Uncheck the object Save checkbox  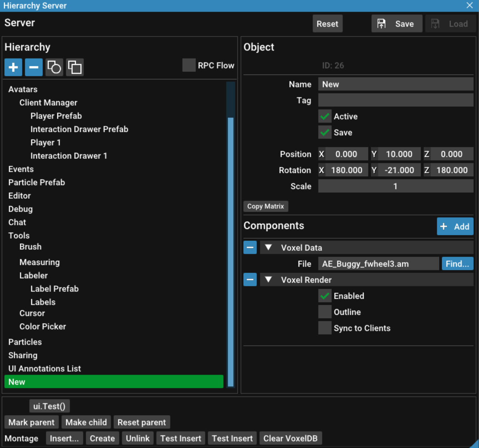click(325, 132)
